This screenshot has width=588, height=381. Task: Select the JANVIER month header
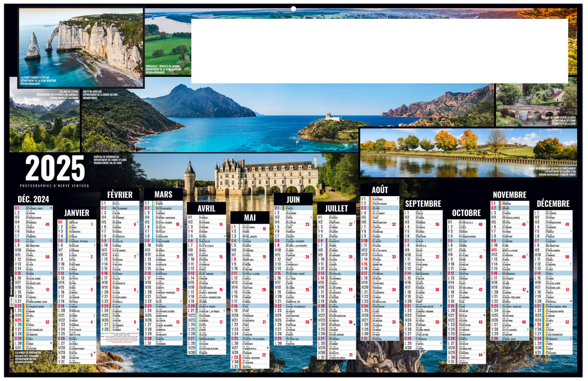tap(76, 213)
